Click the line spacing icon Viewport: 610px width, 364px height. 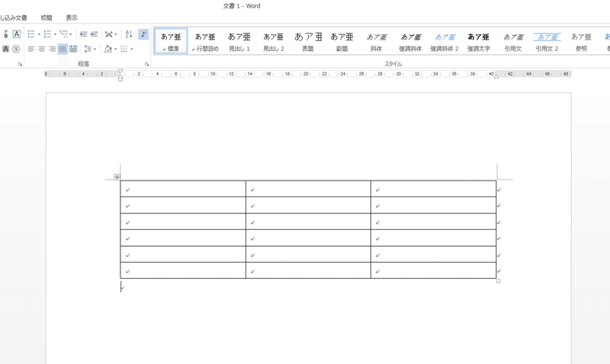click(x=88, y=49)
